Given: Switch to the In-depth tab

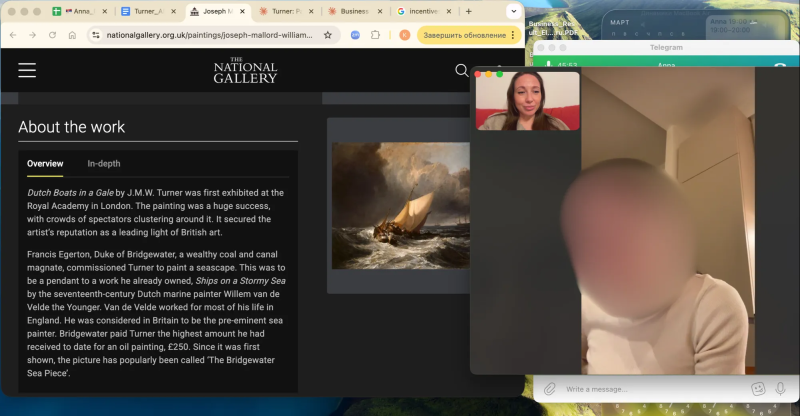Looking at the screenshot, I should click(104, 164).
